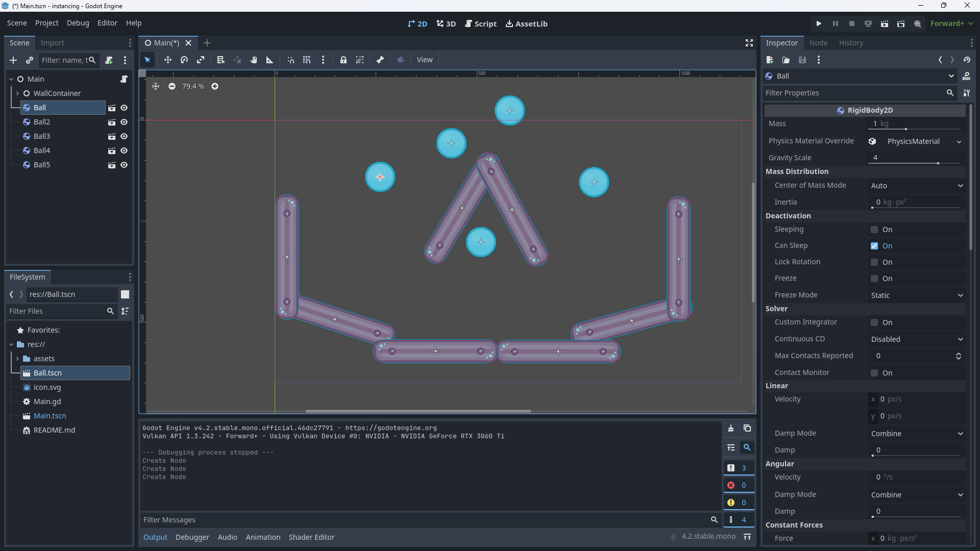Click the Add Child Node plus icon
The image size is (980, 551).
pyautogui.click(x=13, y=60)
